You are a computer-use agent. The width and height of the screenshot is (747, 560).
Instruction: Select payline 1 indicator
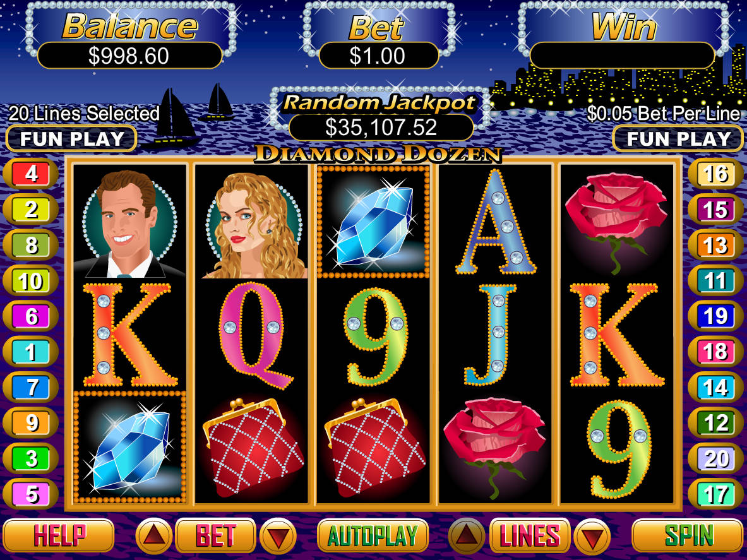(31, 352)
